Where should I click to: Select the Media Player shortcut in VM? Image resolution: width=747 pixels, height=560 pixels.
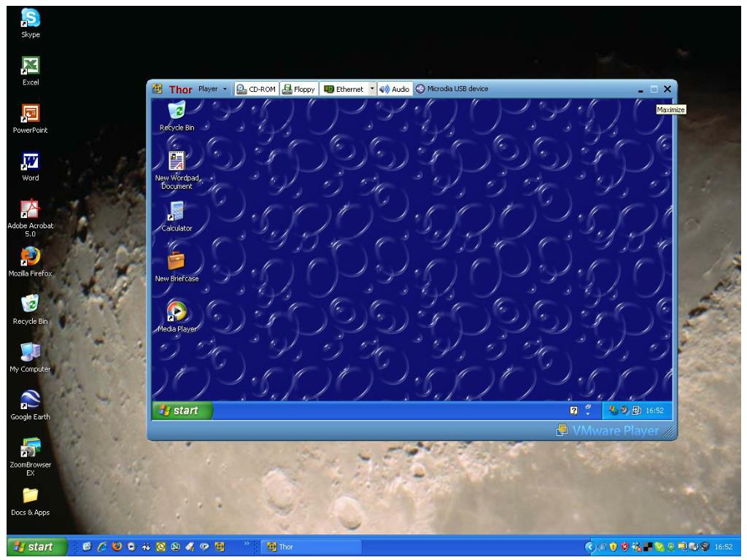coord(177,316)
